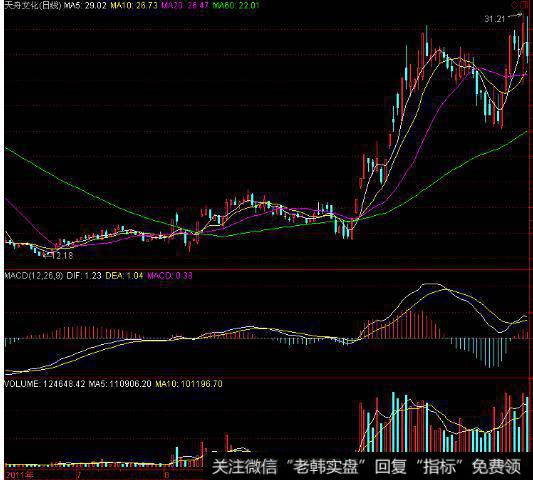Click the yellow MA10 28.73 label
The width and height of the screenshot is (533, 480).
(x=134, y=5)
